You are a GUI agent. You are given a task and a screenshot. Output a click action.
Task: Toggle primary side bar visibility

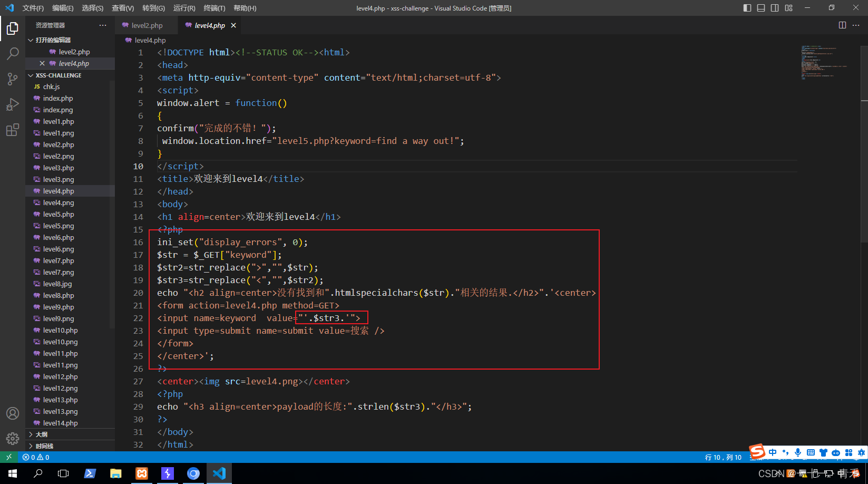(747, 8)
